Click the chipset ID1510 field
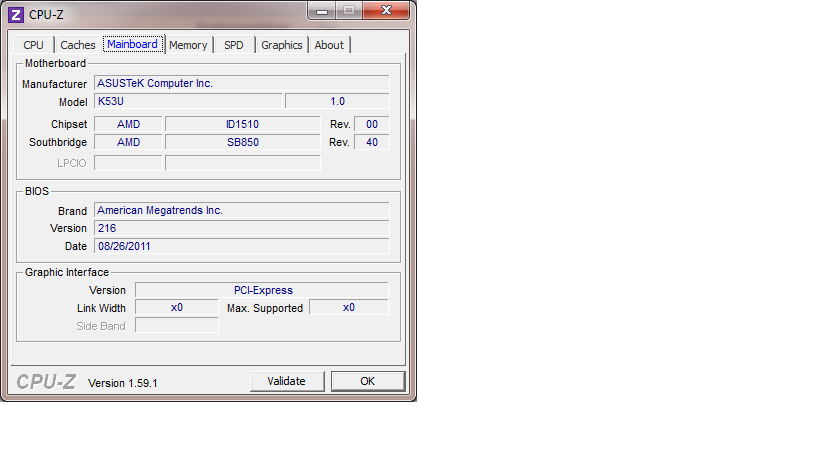This screenshot has width=819, height=460. 242,124
